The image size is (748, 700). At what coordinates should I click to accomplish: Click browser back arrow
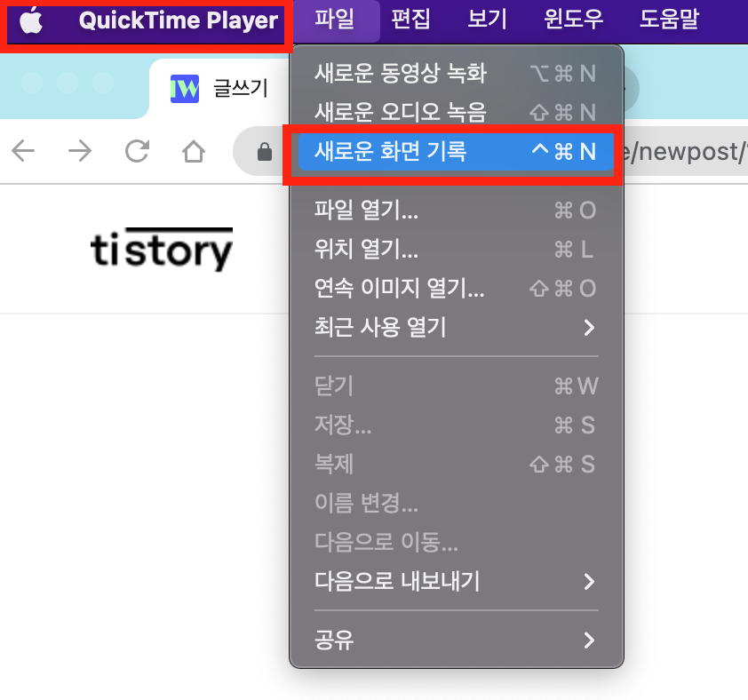click(23, 151)
